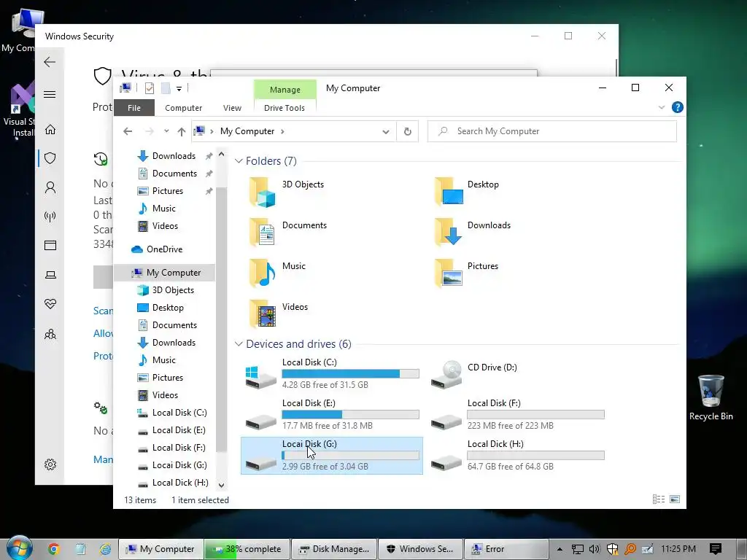Open Customize Quick Access Toolbar dropdown
Screen dimensions: 747x560
(179, 88)
